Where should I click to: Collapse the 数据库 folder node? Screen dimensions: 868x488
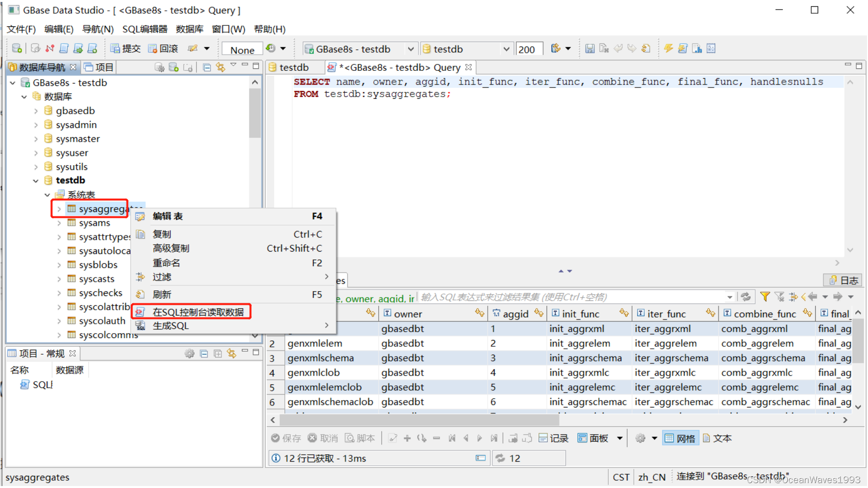(24, 97)
